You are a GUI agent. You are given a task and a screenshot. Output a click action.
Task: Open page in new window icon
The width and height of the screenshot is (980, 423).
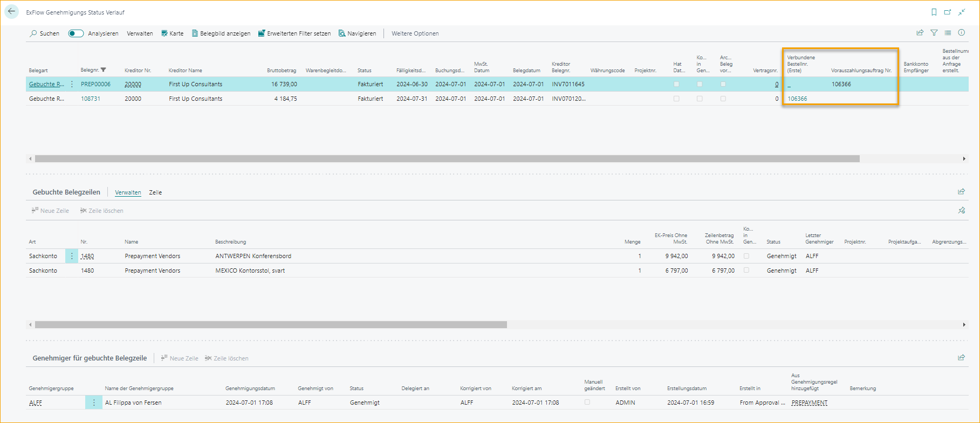(948, 12)
